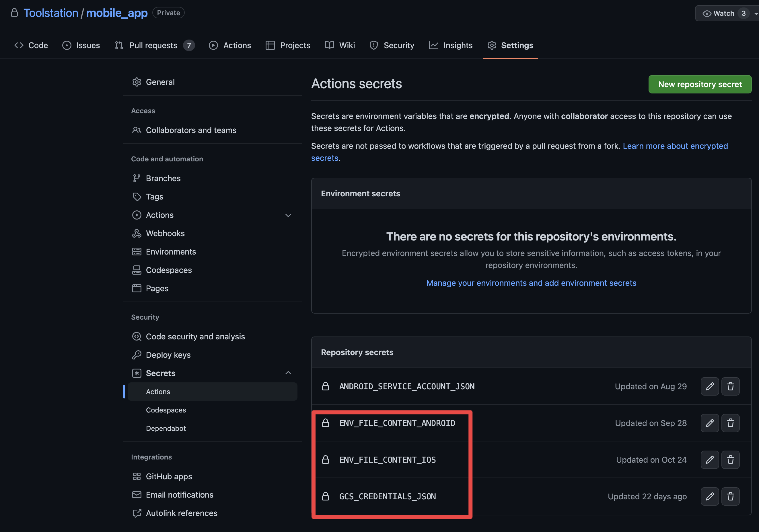Edit the ENV_FILE_CONTENT_IOS secret pencil icon
759x532 pixels.
710,460
